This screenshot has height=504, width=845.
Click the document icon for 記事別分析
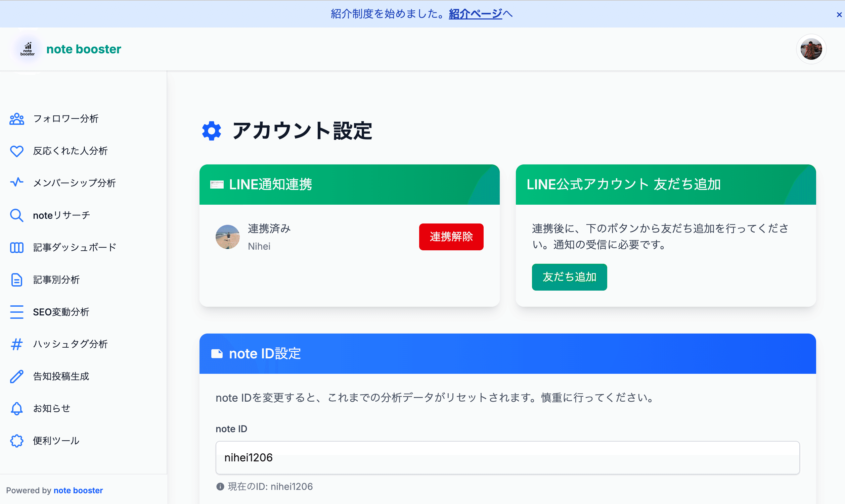coord(17,280)
